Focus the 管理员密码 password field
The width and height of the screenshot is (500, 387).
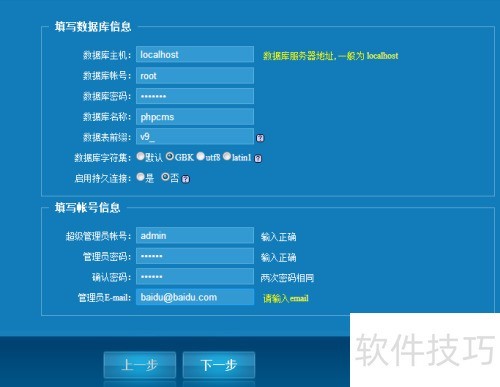tap(195, 256)
